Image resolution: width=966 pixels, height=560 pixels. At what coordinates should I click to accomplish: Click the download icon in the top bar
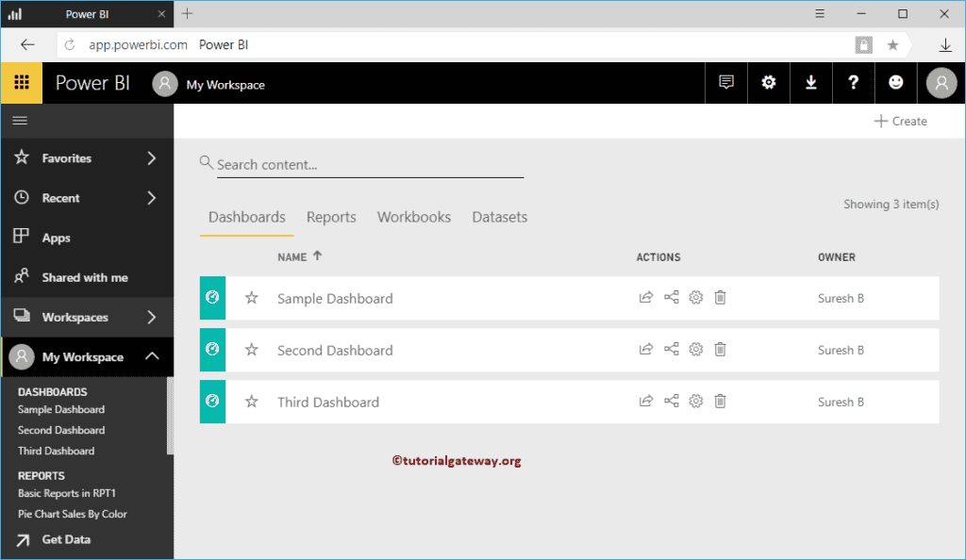[x=810, y=83]
